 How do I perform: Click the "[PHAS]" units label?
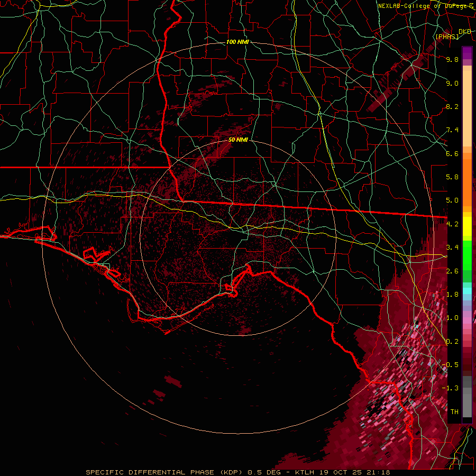[447, 36]
